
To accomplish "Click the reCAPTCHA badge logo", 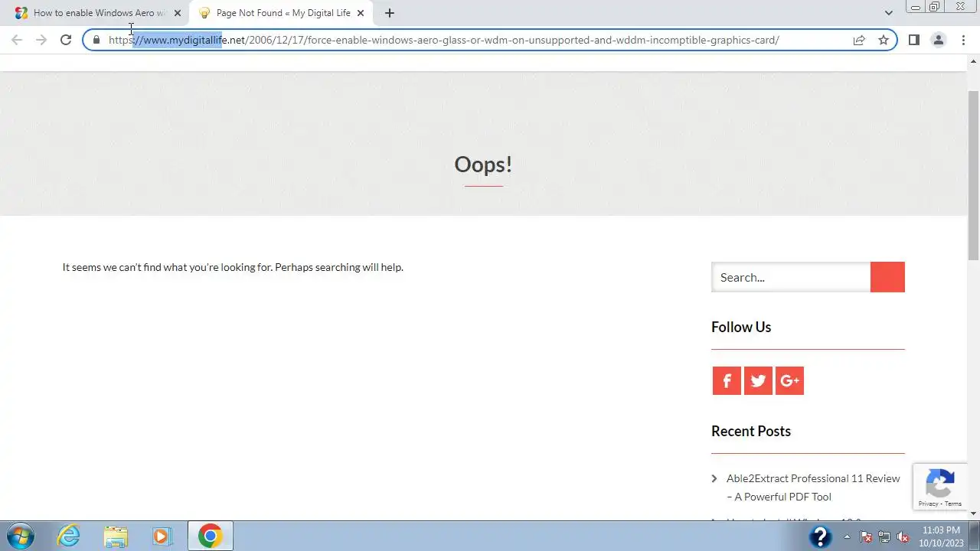I will click(x=939, y=482).
